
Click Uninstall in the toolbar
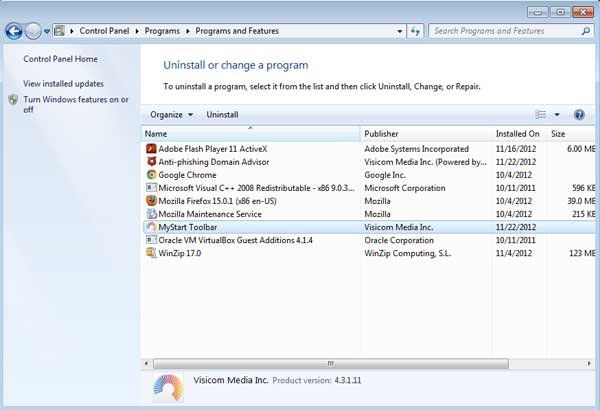[222, 114]
